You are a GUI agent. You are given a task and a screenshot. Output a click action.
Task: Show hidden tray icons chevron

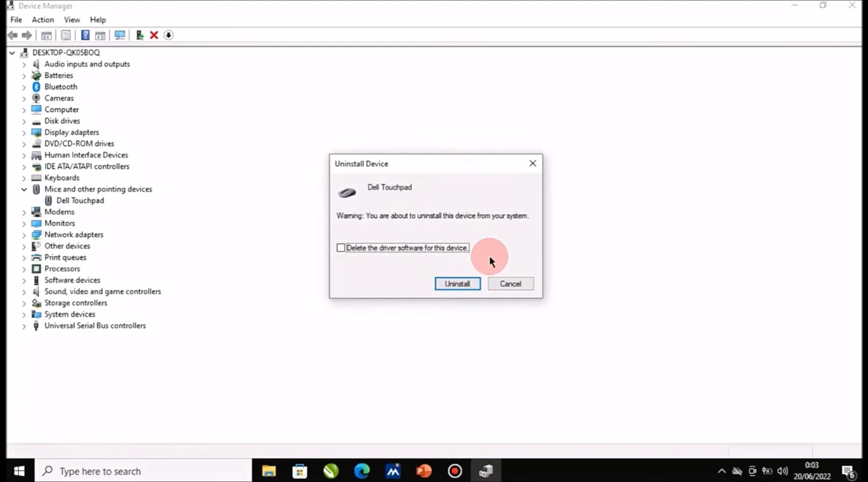pos(721,471)
